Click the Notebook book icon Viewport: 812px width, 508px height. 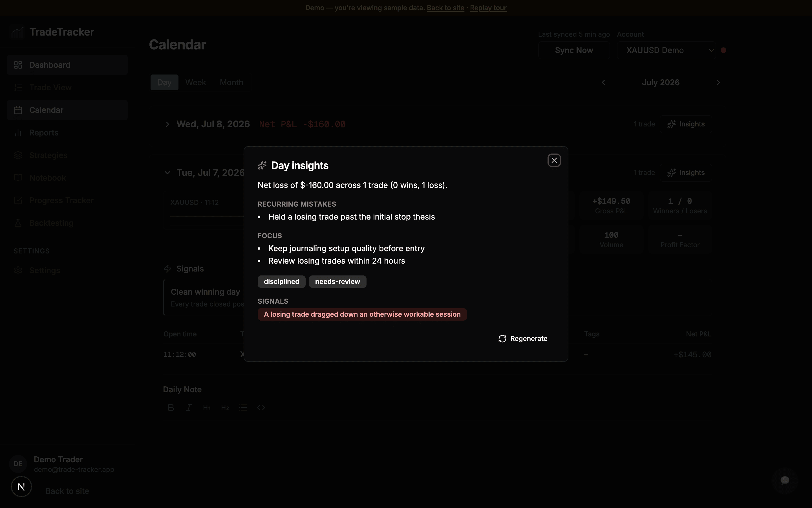18,178
